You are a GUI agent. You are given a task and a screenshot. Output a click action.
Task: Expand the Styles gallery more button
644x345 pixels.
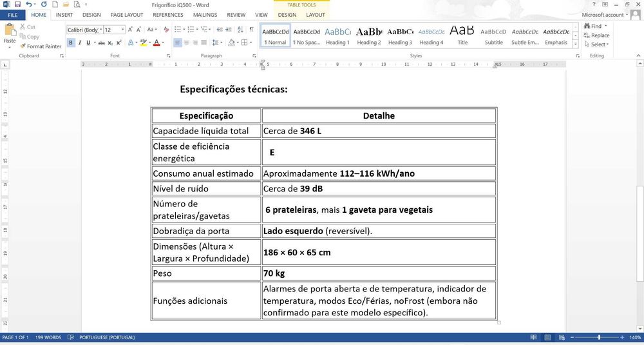pyautogui.click(x=575, y=44)
